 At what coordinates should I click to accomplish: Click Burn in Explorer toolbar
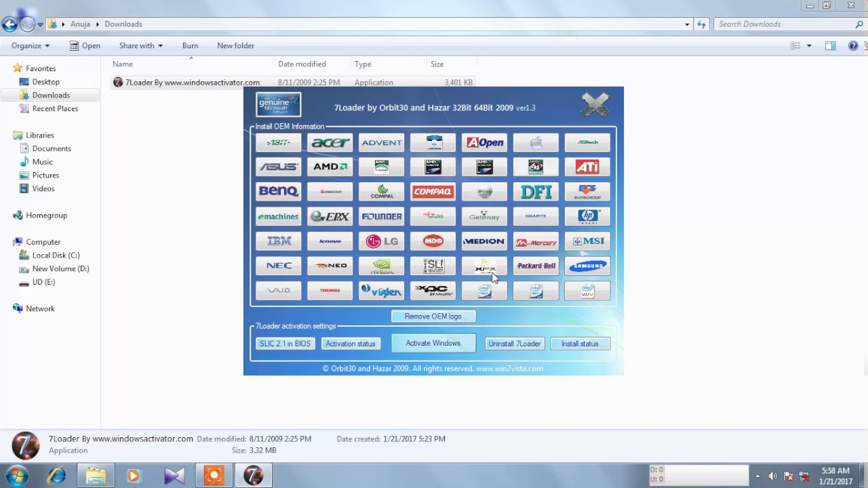190,45
